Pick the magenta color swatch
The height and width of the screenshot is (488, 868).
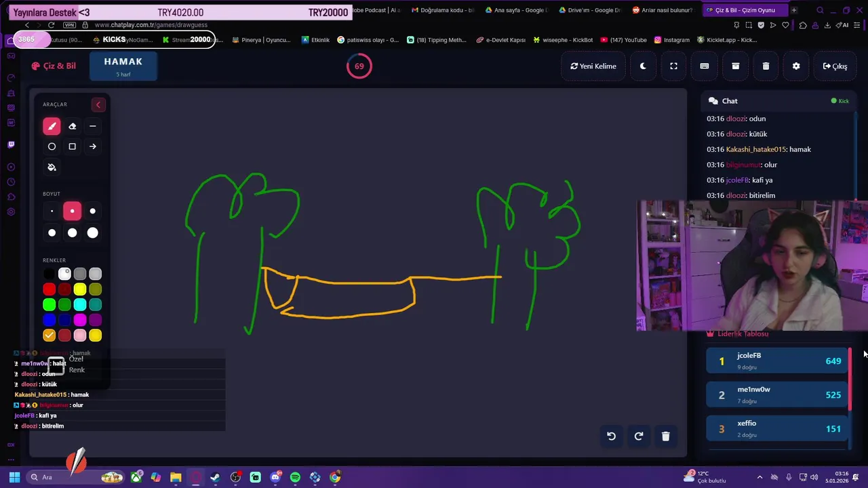pos(80,320)
